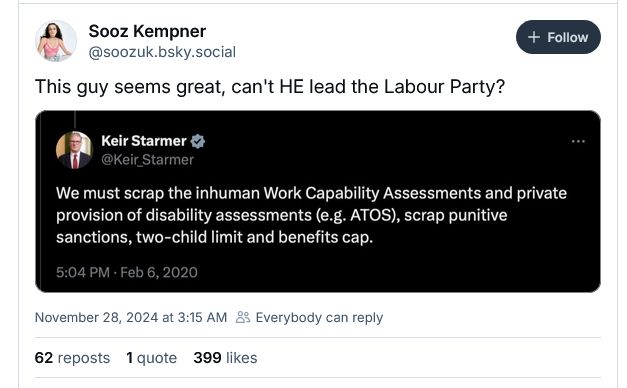Click the Follow button
The height and width of the screenshot is (388, 627).
[x=558, y=37]
